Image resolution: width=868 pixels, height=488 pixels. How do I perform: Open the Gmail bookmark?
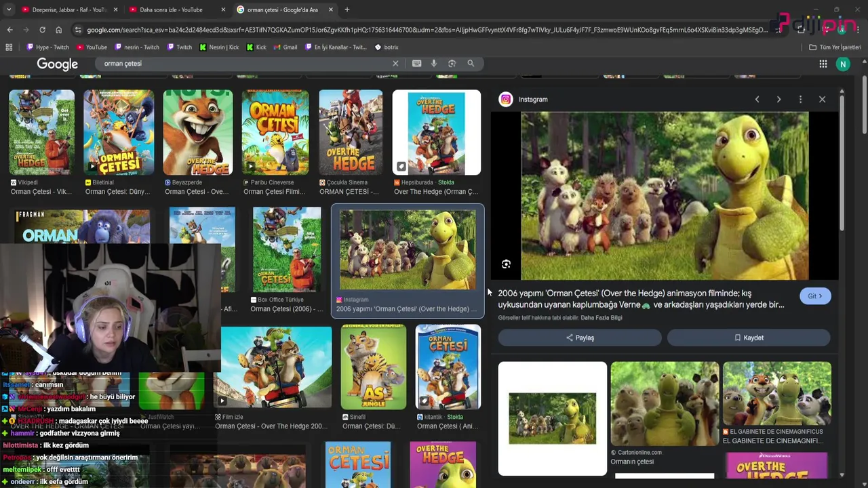pos(285,47)
